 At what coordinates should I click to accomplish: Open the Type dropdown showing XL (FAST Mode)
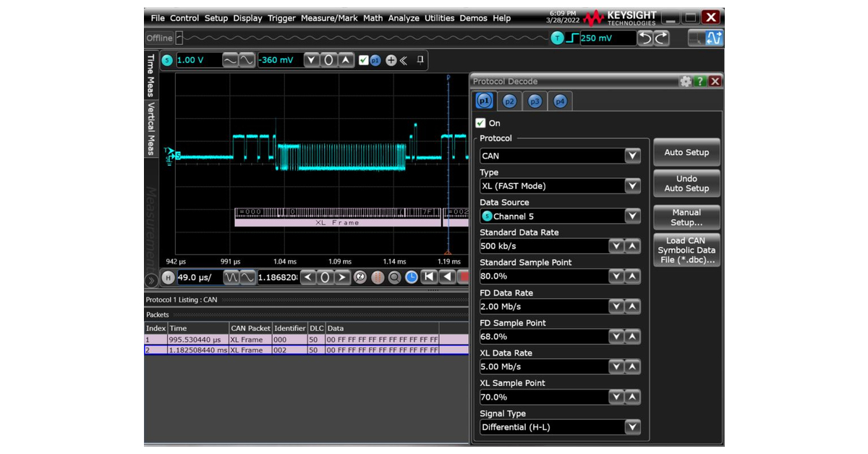pos(632,186)
